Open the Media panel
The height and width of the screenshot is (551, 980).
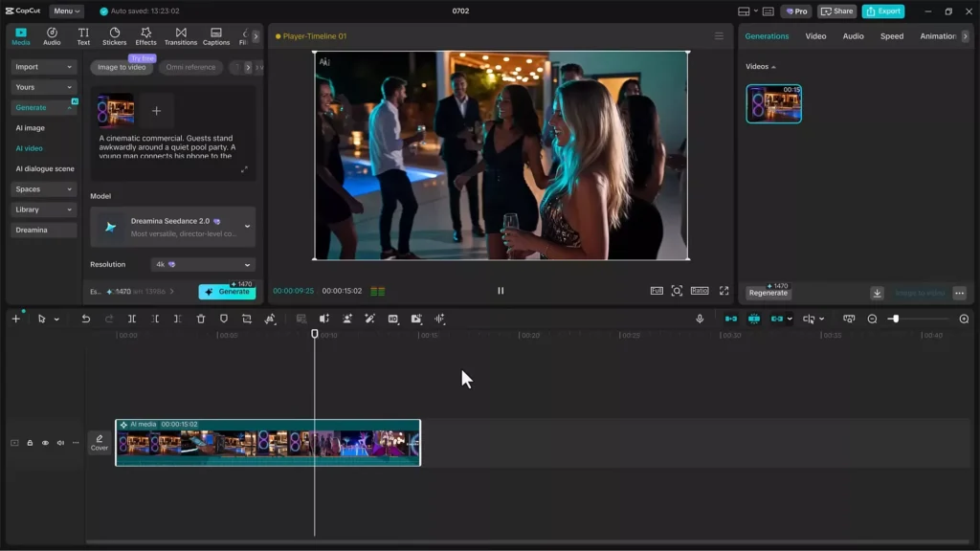tap(21, 36)
